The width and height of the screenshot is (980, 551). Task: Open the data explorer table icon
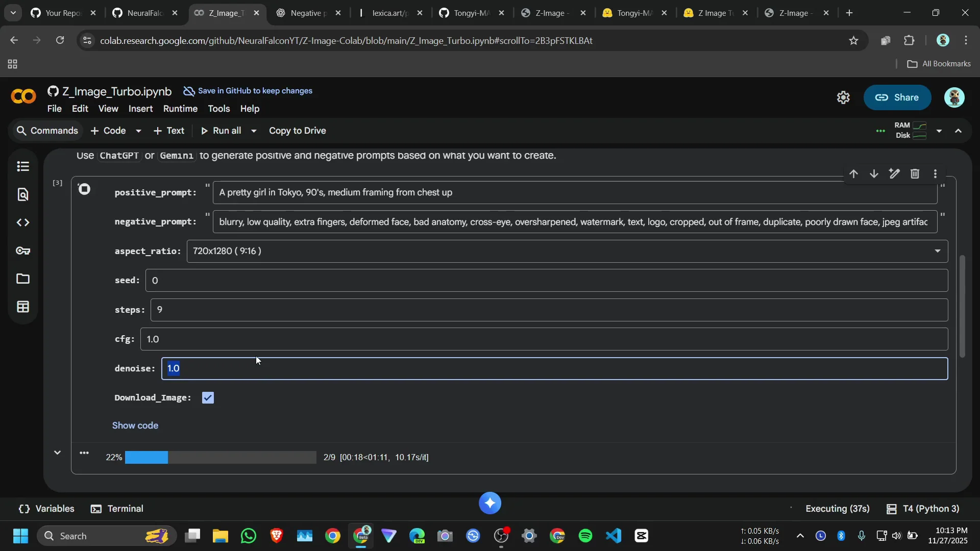(x=23, y=307)
